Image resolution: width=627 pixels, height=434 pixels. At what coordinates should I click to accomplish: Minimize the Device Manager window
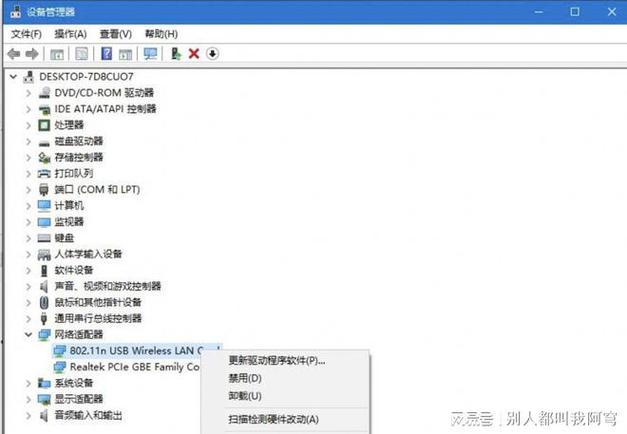click(539, 12)
